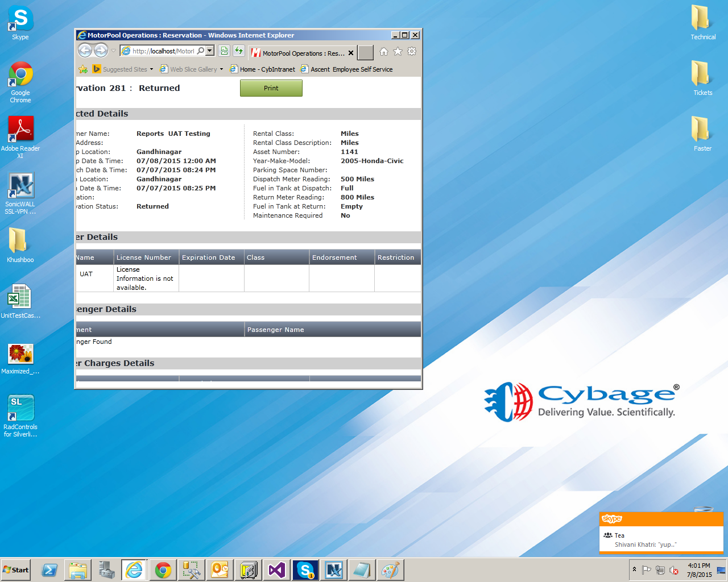This screenshot has height=582, width=728.
Task: Select the Endorsement column header
Action: 342,257
